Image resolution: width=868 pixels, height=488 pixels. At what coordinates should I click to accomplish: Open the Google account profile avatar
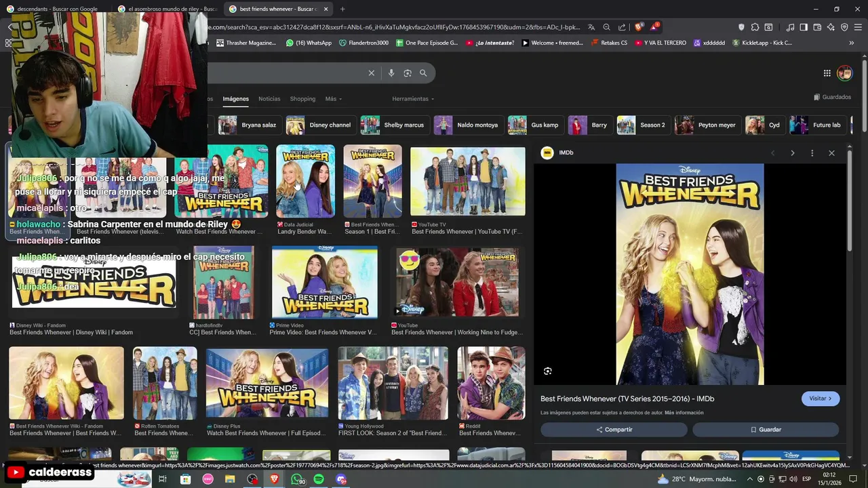click(x=844, y=73)
